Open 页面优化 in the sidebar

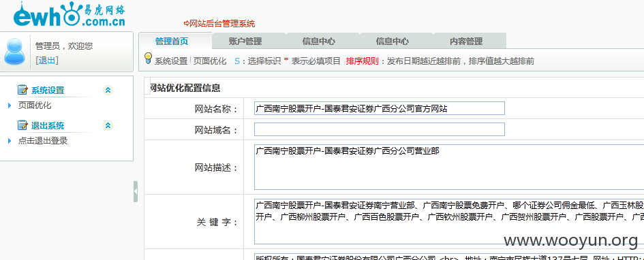[x=35, y=105]
